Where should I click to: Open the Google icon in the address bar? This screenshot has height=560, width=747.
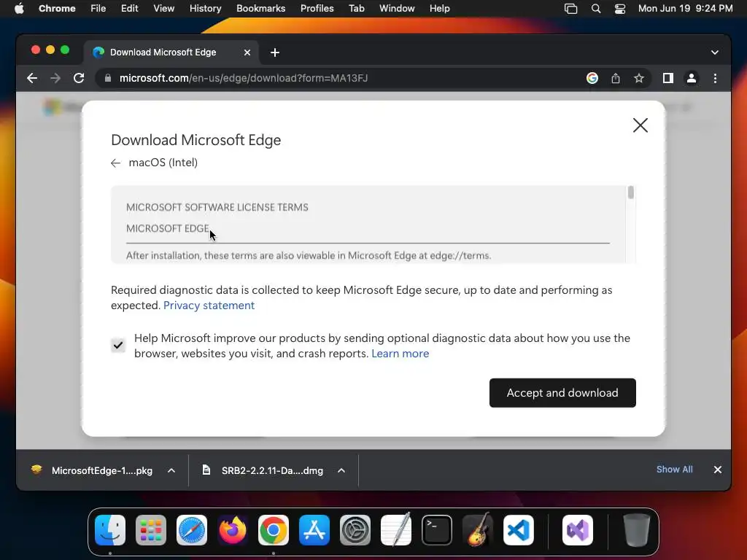tap(592, 78)
